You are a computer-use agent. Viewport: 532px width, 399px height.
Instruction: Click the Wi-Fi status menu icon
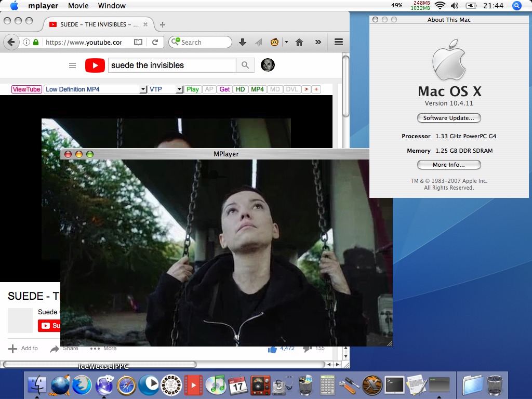[440, 6]
